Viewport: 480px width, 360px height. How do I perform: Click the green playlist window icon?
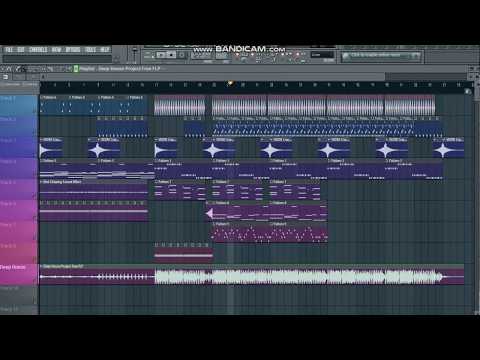(76, 69)
